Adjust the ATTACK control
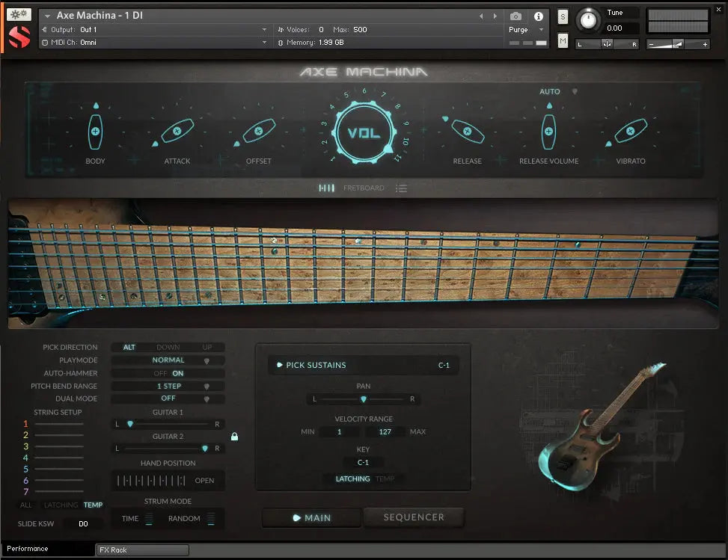The width and height of the screenshot is (728, 560). [177, 131]
